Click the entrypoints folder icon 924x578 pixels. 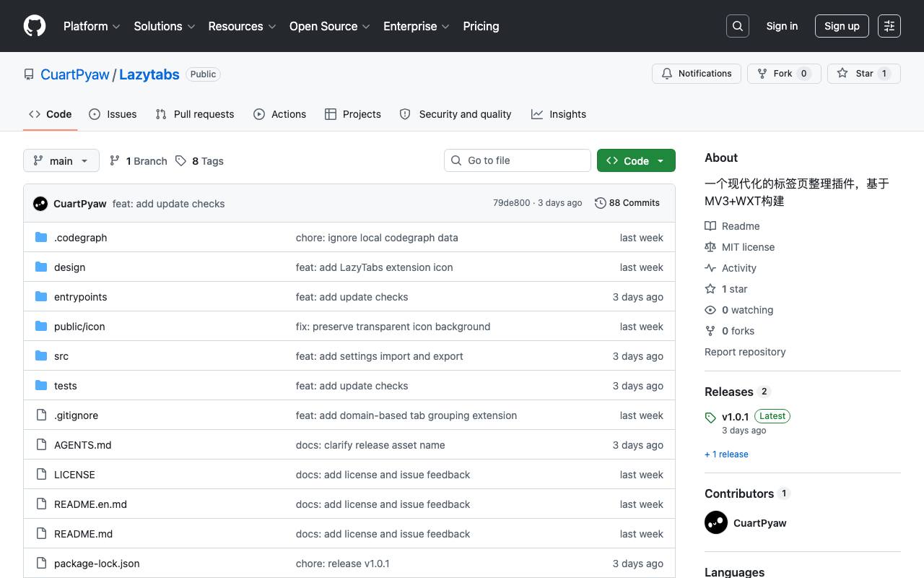click(x=41, y=296)
